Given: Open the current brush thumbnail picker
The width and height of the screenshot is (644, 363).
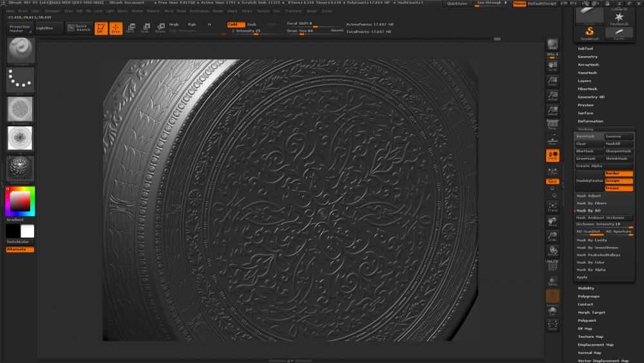Looking at the screenshot, I should pyautogui.click(x=21, y=51).
